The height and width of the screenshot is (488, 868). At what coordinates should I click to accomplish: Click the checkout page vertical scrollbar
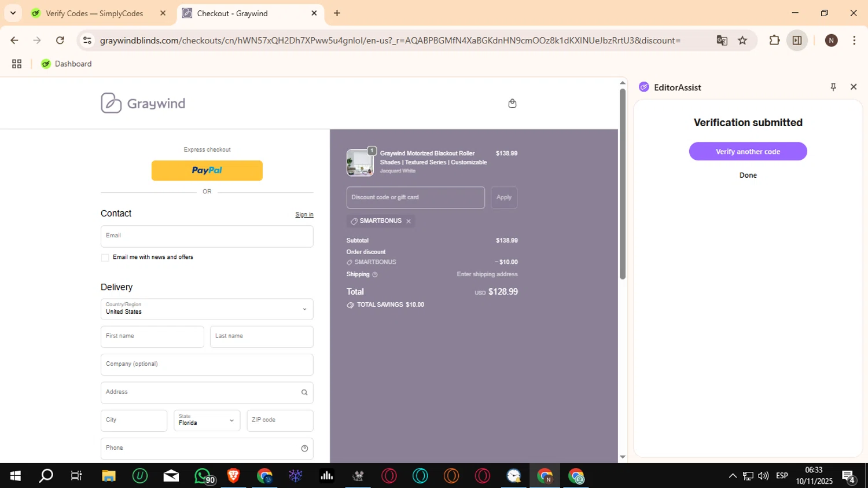click(623, 184)
